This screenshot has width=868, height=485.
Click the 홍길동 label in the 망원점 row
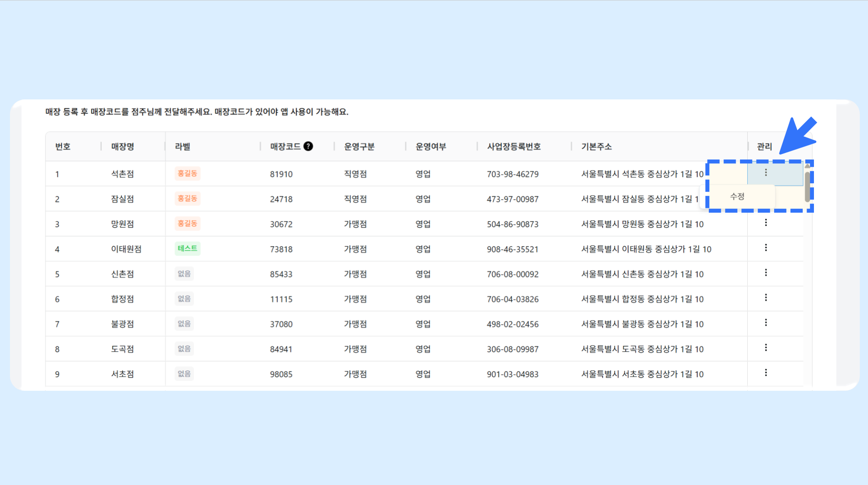pyautogui.click(x=187, y=223)
